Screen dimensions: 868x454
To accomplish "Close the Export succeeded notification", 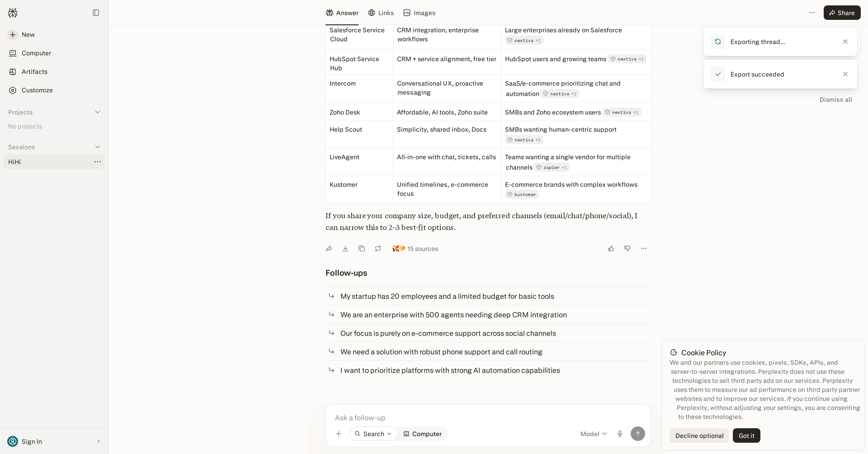I will tap(845, 74).
